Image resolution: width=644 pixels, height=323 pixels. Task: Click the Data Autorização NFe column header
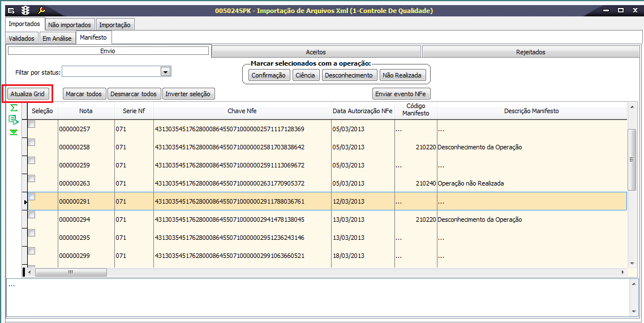tap(363, 111)
